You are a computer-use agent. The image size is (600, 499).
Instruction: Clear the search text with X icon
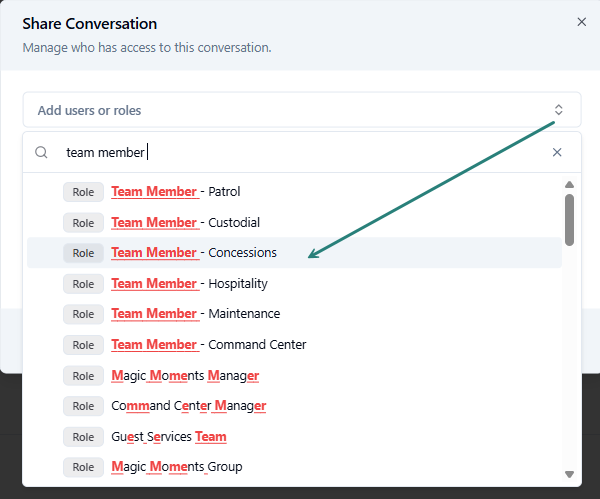click(x=557, y=153)
